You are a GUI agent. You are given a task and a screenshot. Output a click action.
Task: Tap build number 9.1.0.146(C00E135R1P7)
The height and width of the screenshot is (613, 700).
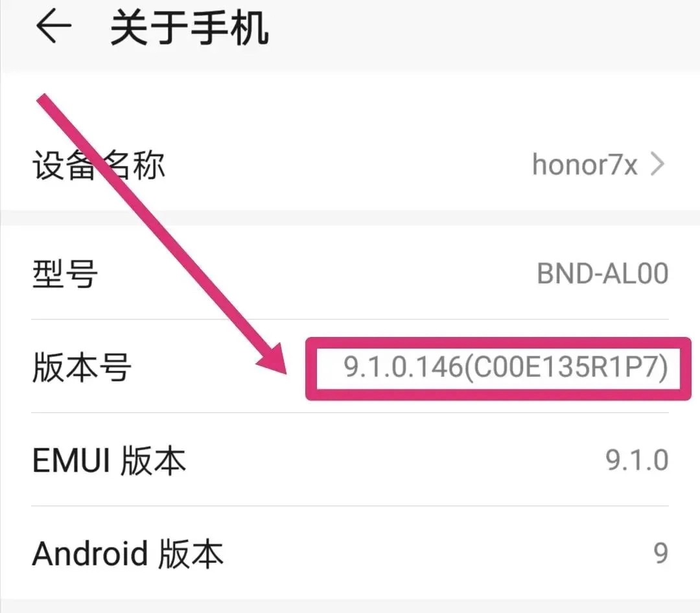click(x=506, y=367)
